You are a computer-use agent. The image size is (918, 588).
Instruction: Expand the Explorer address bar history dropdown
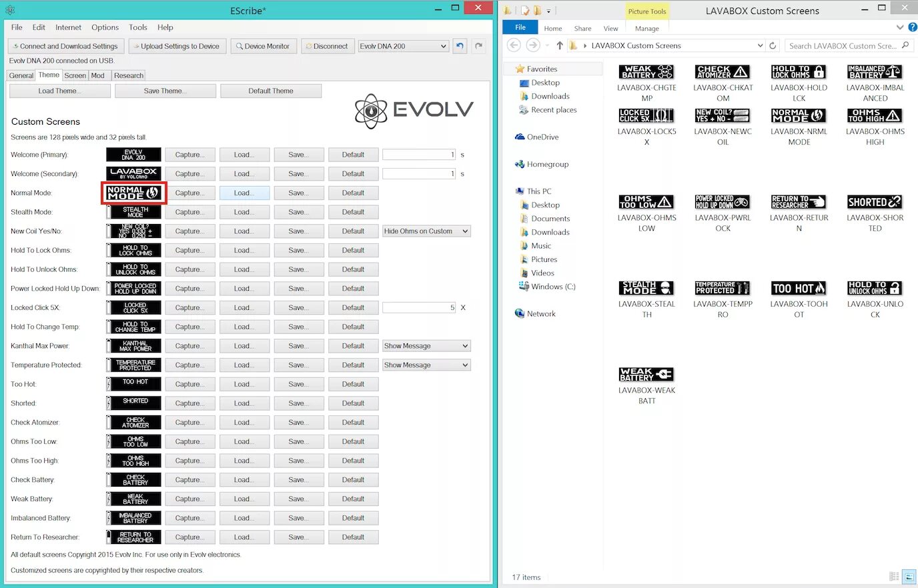pos(760,45)
